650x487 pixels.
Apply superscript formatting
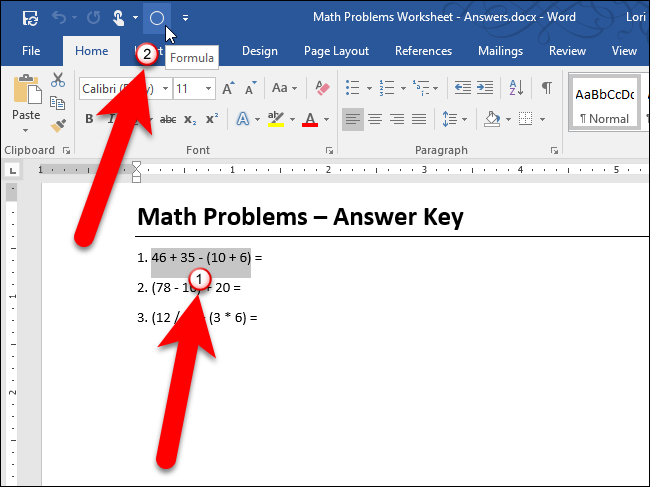click(x=212, y=120)
